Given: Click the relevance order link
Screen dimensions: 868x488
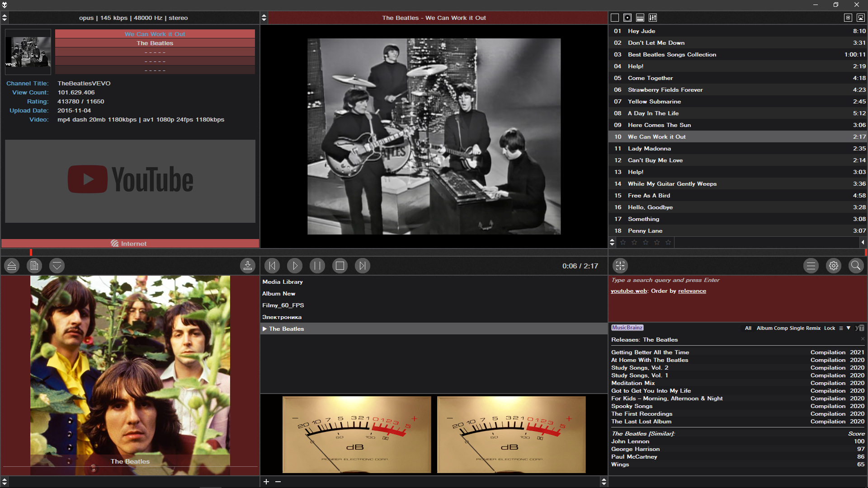Looking at the screenshot, I should click(692, 291).
